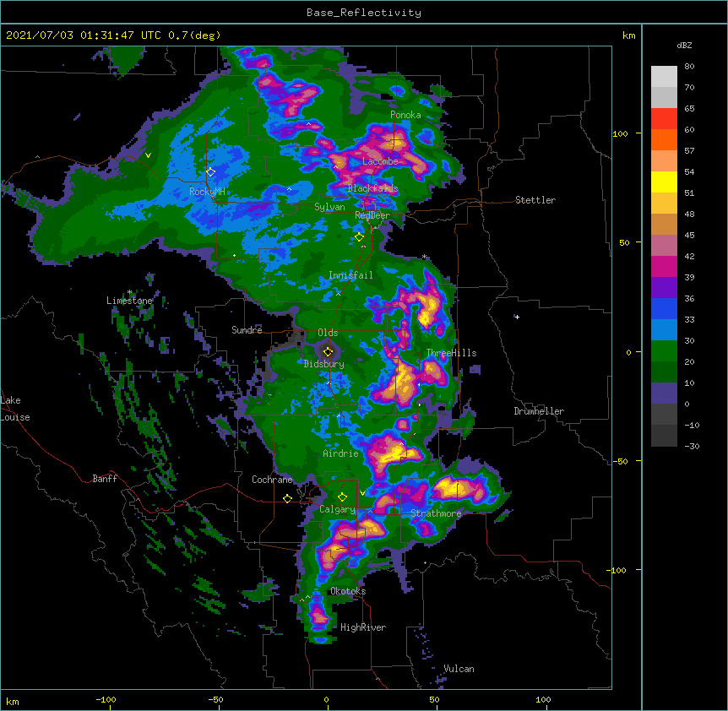
Task: Click the Base_Reflectivity title text
Action: [x=364, y=13]
